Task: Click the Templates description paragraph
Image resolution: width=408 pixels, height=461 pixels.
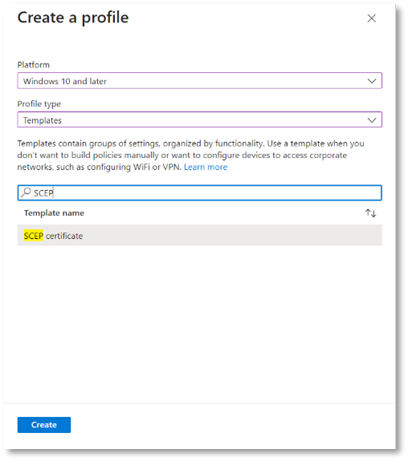Action: (191, 155)
